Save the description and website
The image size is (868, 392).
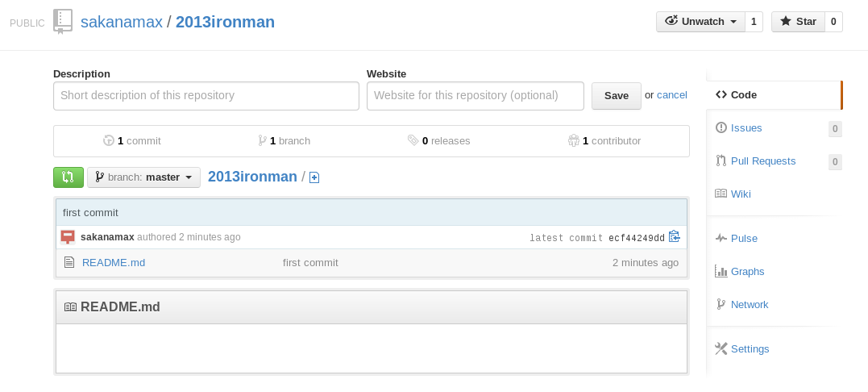pos(616,96)
